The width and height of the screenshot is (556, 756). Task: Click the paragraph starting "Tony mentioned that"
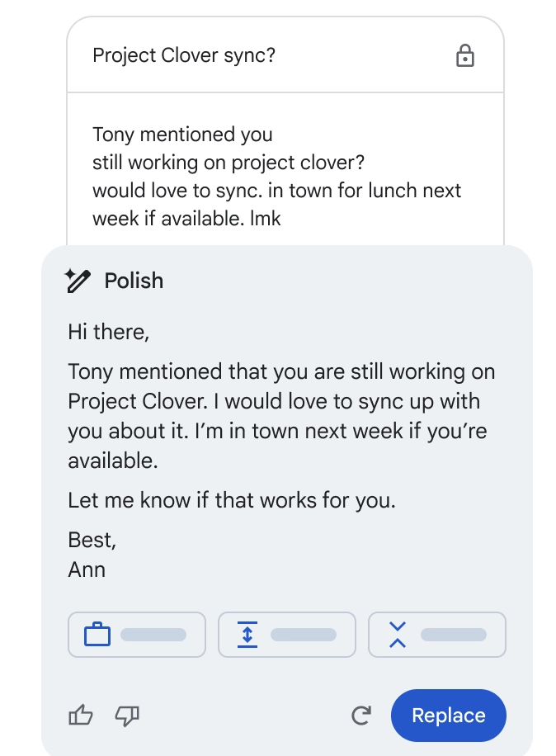coord(281,416)
